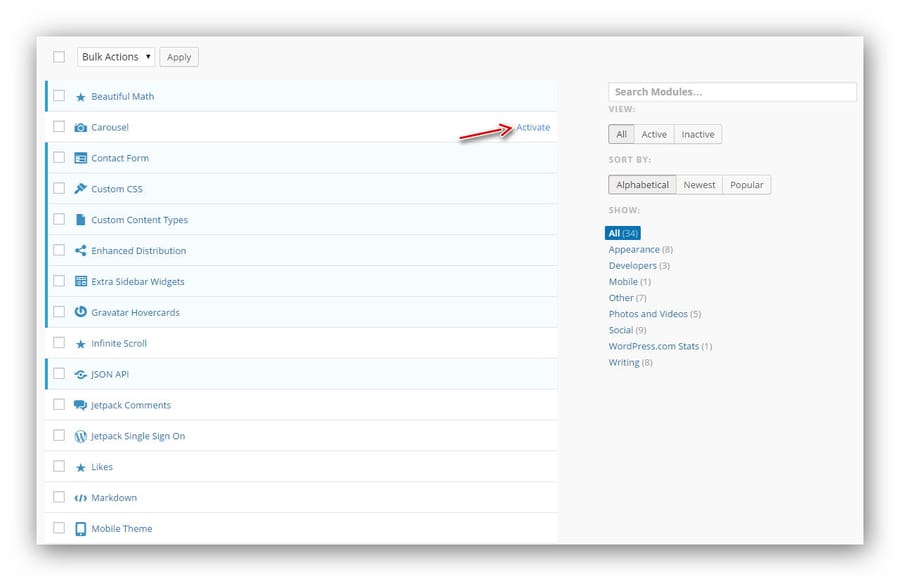This screenshot has height=581, width=900.
Task: Open the Beautiful Math module name
Action: (122, 96)
